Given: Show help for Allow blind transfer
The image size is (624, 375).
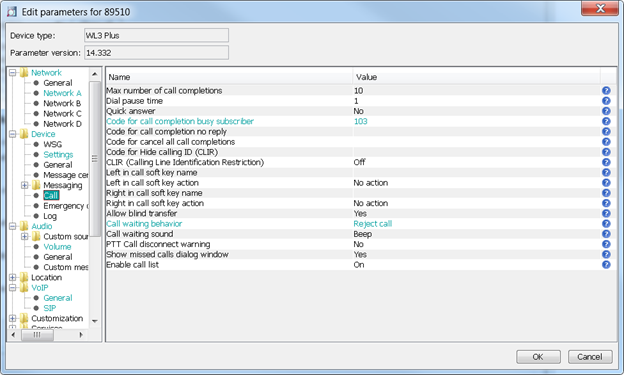Looking at the screenshot, I should [x=606, y=213].
